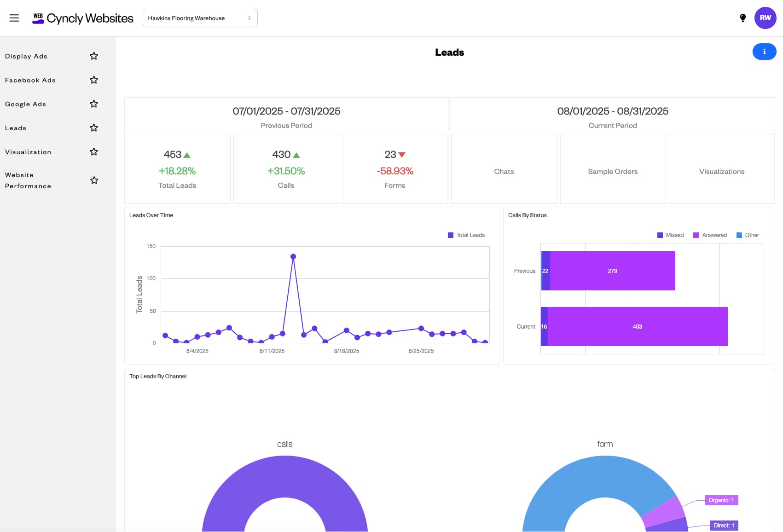Click the peak point on the Leads Over Time chart
This screenshot has width=783, height=532.
[293, 256]
